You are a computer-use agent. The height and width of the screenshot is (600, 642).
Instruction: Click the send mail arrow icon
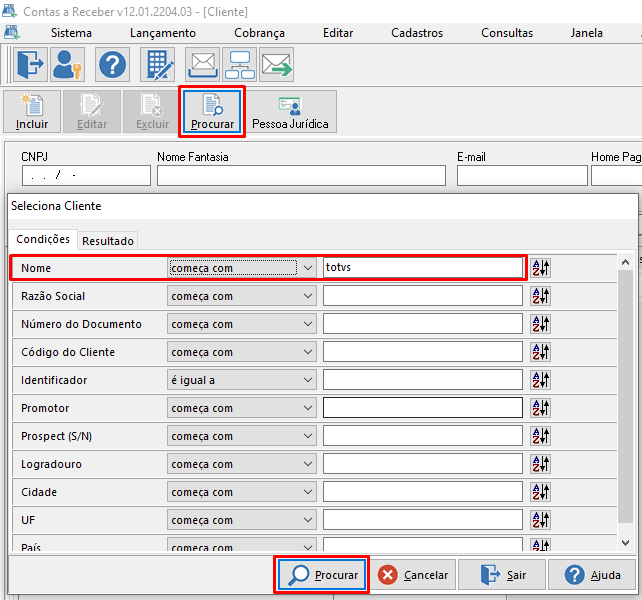tap(276, 65)
